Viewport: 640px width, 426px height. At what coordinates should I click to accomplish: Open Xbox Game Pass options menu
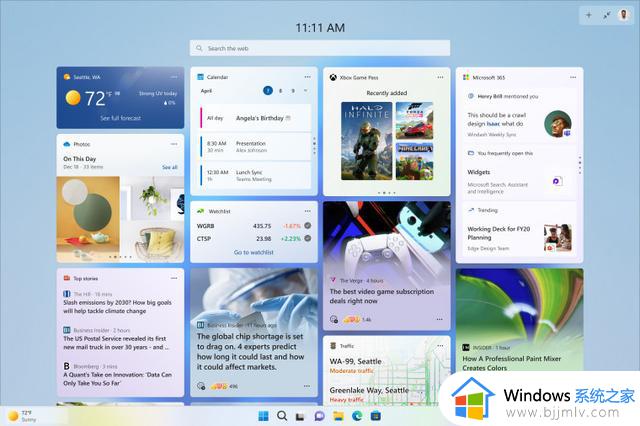pyautogui.click(x=440, y=77)
